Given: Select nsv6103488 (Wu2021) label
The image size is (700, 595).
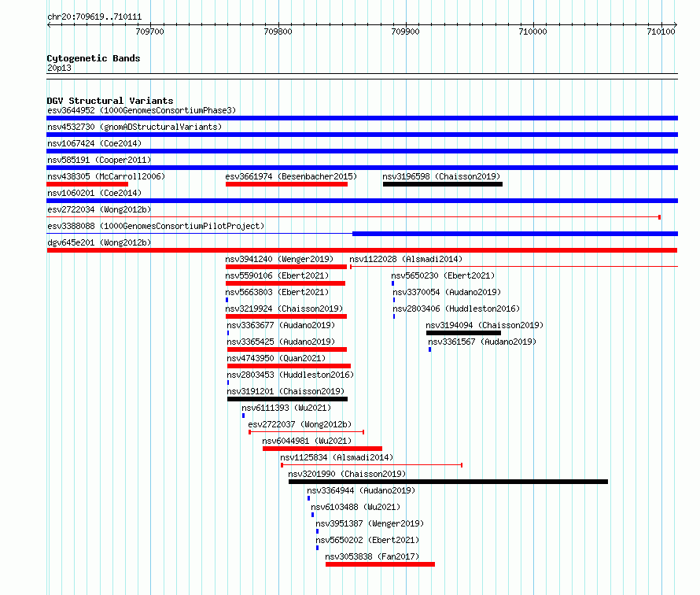Looking at the screenshot, I should (356, 507).
